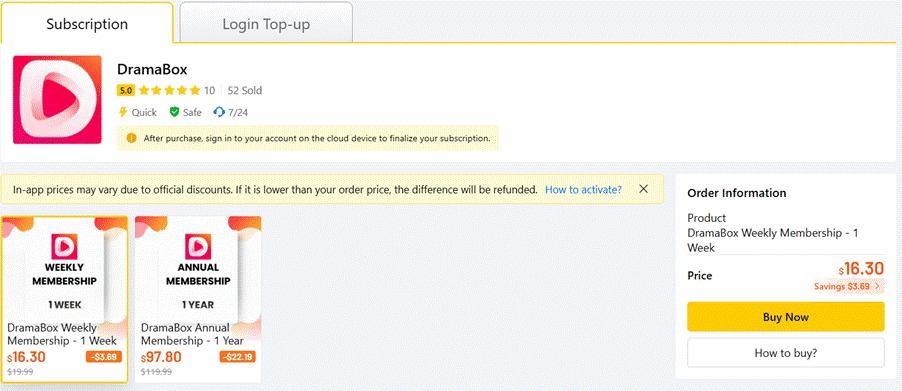Select the Annual Membership card image

[198, 269]
